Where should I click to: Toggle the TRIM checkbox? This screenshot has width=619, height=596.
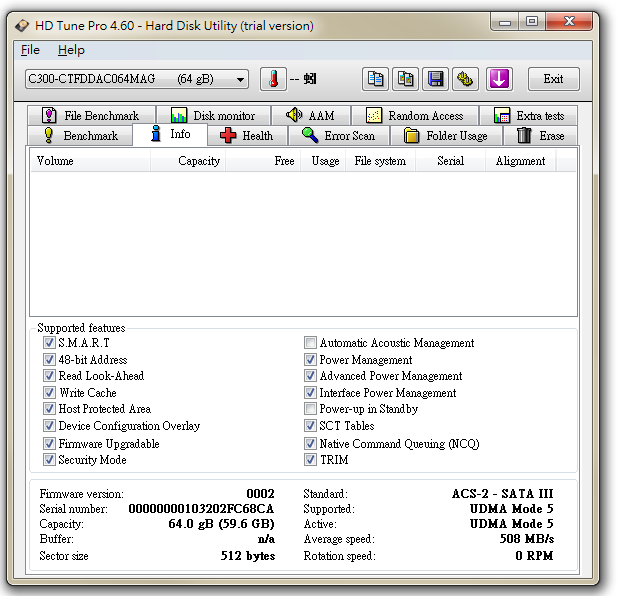(x=310, y=459)
